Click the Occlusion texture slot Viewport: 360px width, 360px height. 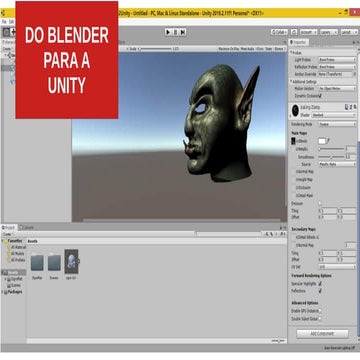(294, 188)
